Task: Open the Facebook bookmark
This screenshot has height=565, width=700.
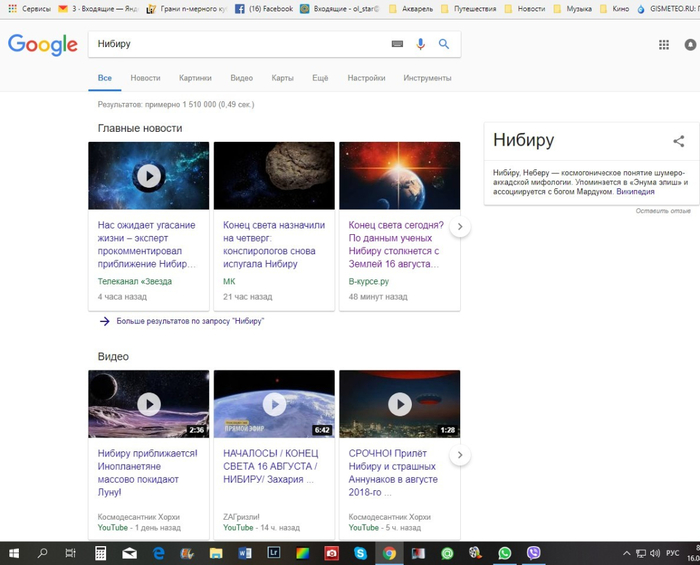Action: 264,8
